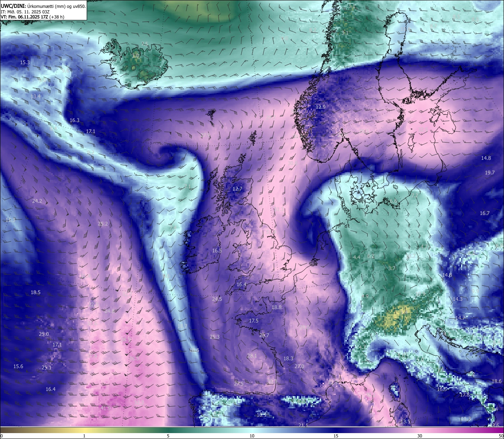Click the 13.5 value over Sardinia
Image resolution: width=504 pixels, height=439 pixels.
point(405,421)
